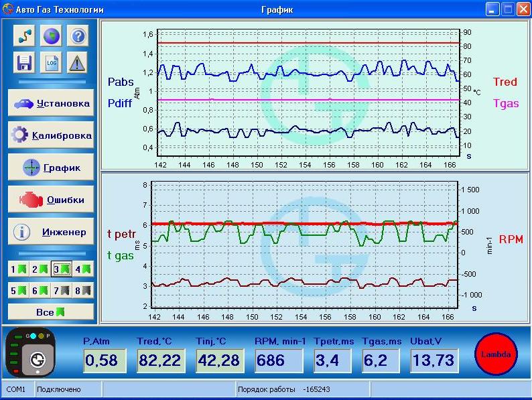Open help with the question mark icon

pos(78,36)
